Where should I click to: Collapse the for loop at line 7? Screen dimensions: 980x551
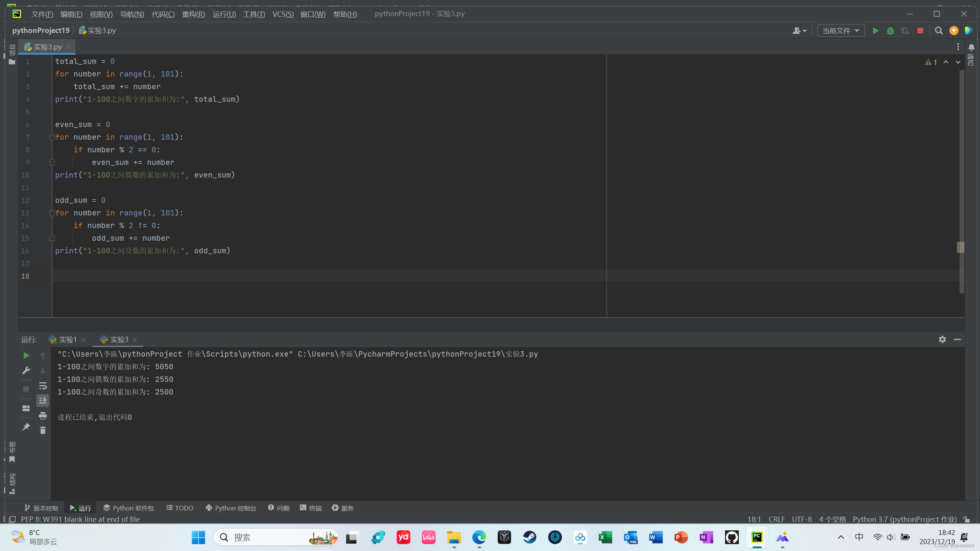pyautogui.click(x=52, y=137)
